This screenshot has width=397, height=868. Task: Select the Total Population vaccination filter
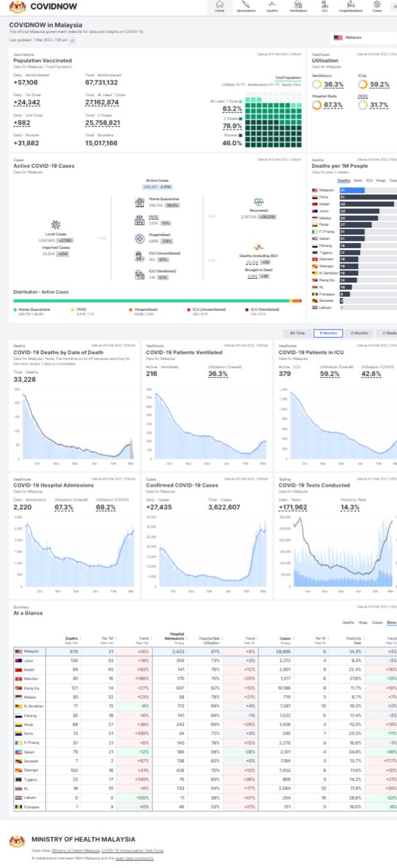[288, 77]
